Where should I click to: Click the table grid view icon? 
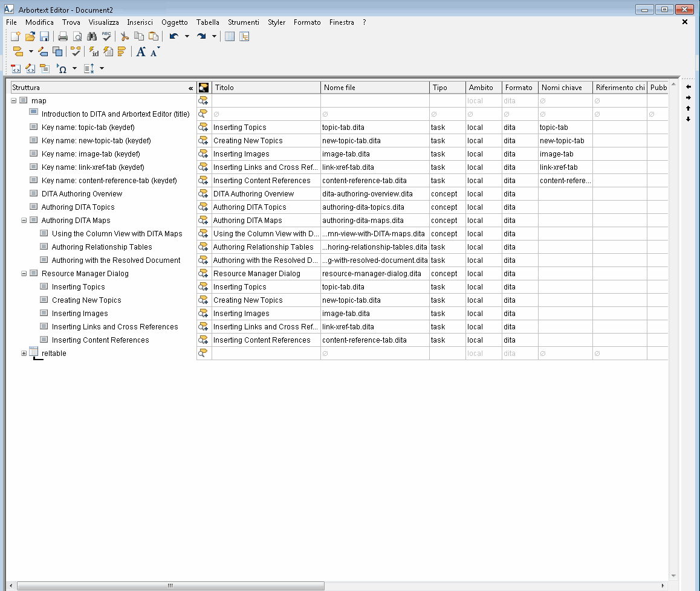pos(230,37)
